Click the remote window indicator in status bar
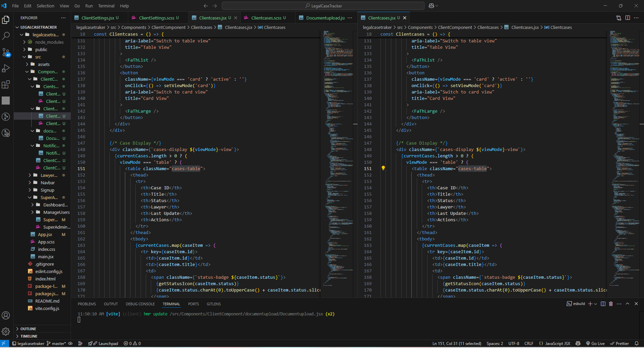The width and height of the screenshot is (644, 348). click(x=4, y=343)
